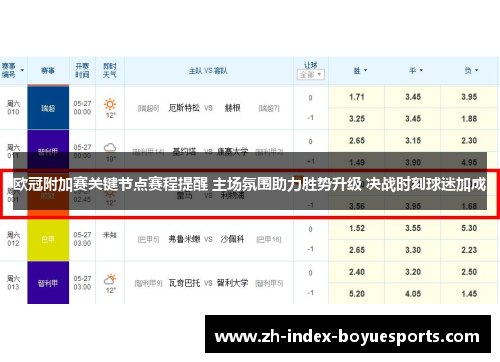
Task: Sort by the 胜 column dropdown
Action: click(x=365, y=70)
